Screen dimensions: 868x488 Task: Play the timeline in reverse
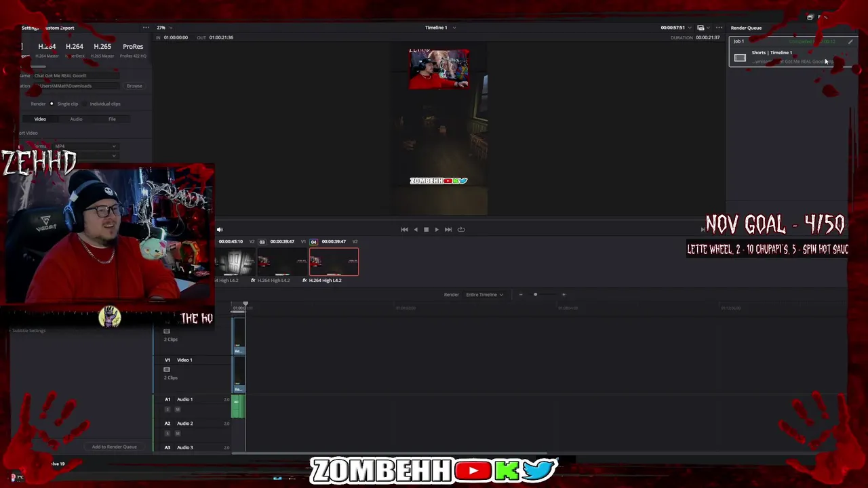pyautogui.click(x=416, y=230)
